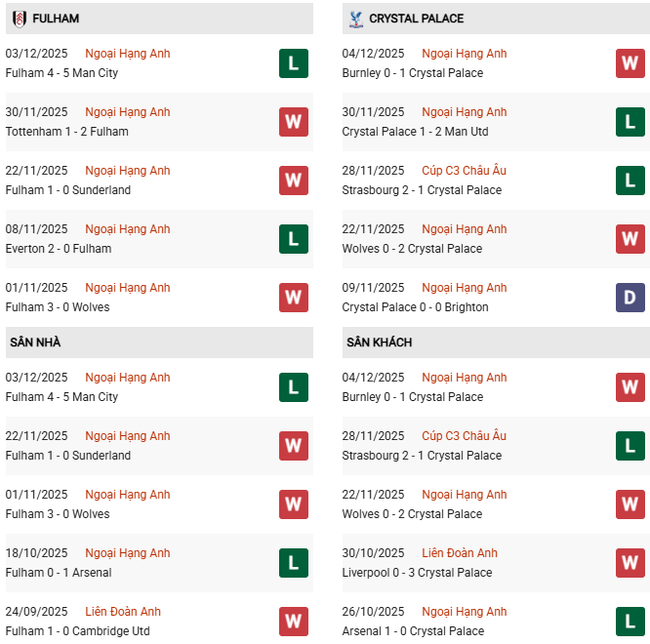Open the Arsenal 1 - 0 Crystal Palace match
The width and height of the screenshot is (650, 644).
(413, 631)
